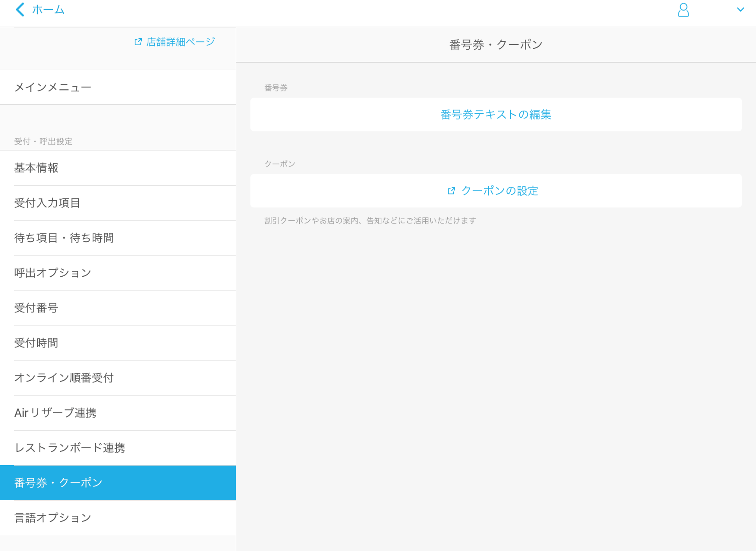
Task: Expand the dropdown chevron at top right
Action: click(741, 9)
